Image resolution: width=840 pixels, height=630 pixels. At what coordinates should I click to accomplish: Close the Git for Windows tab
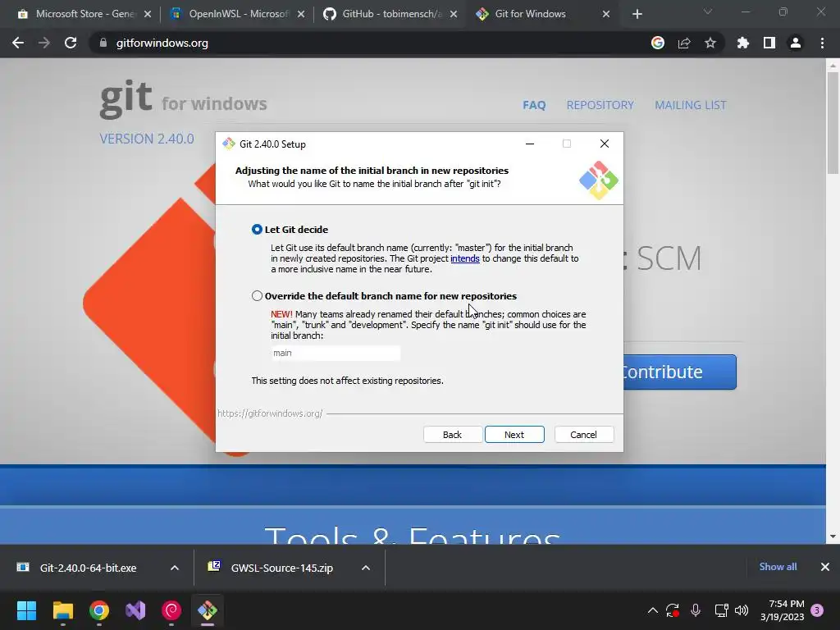606,14
